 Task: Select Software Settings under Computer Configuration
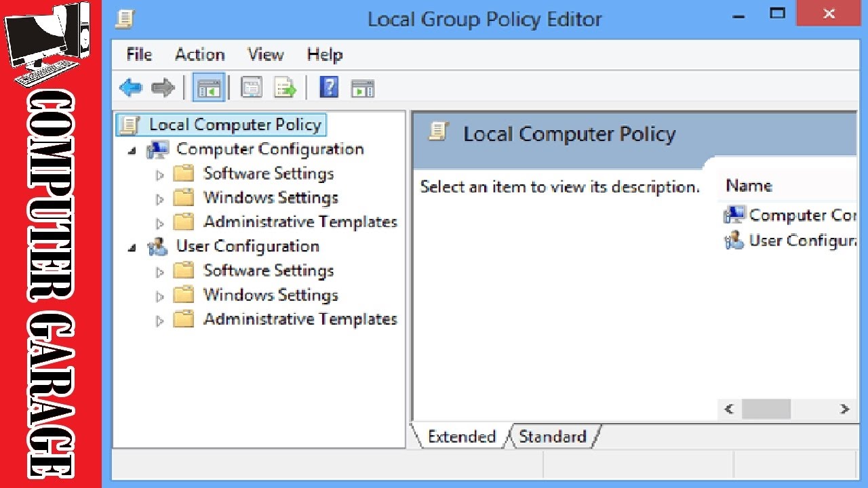pos(269,174)
